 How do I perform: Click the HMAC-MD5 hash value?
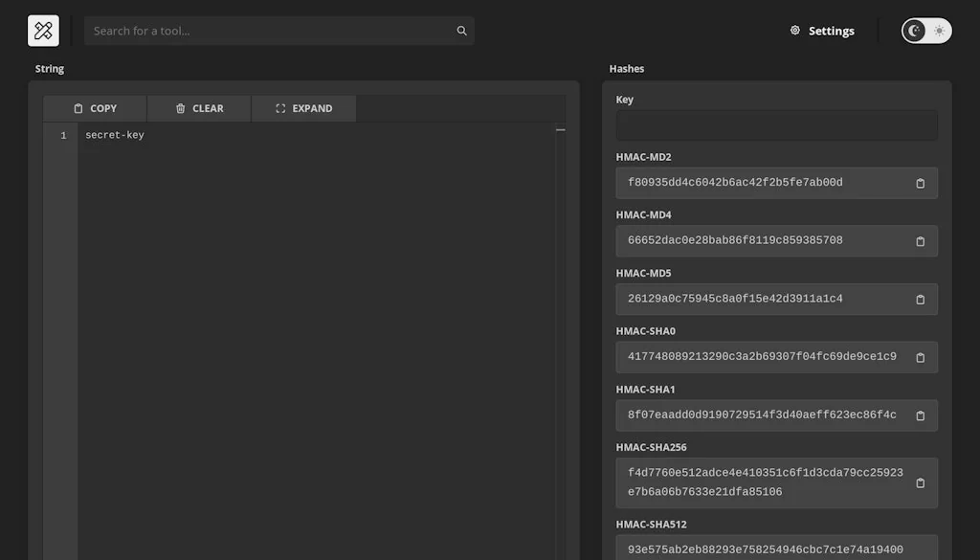click(x=735, y=299)
